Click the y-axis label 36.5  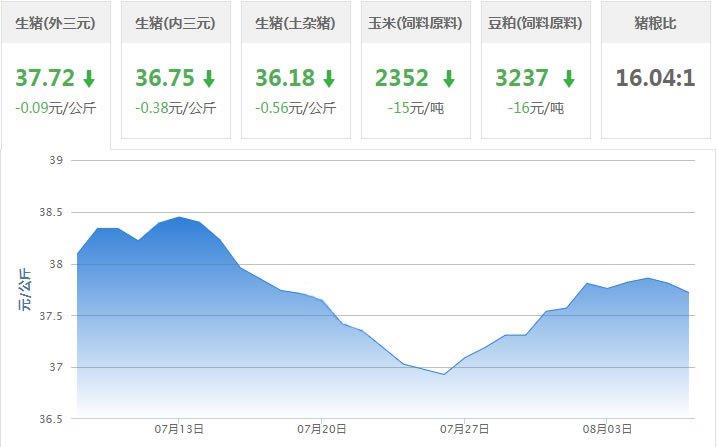(51, 419)
